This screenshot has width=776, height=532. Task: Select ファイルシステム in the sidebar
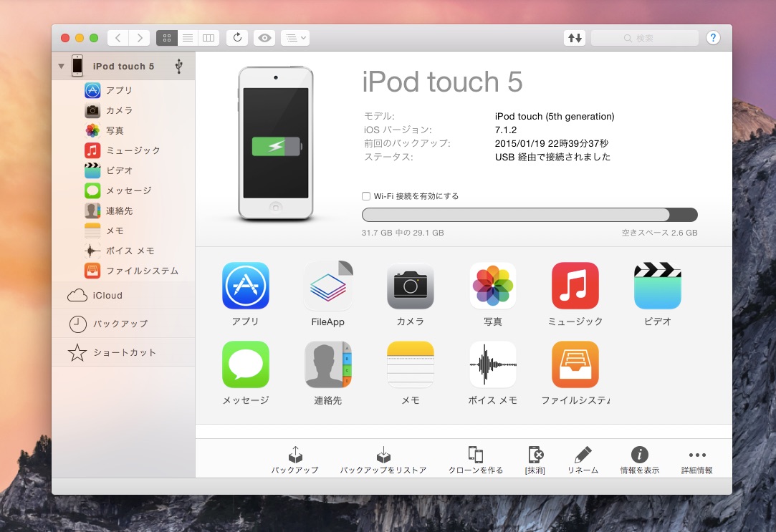click(124, 271)
